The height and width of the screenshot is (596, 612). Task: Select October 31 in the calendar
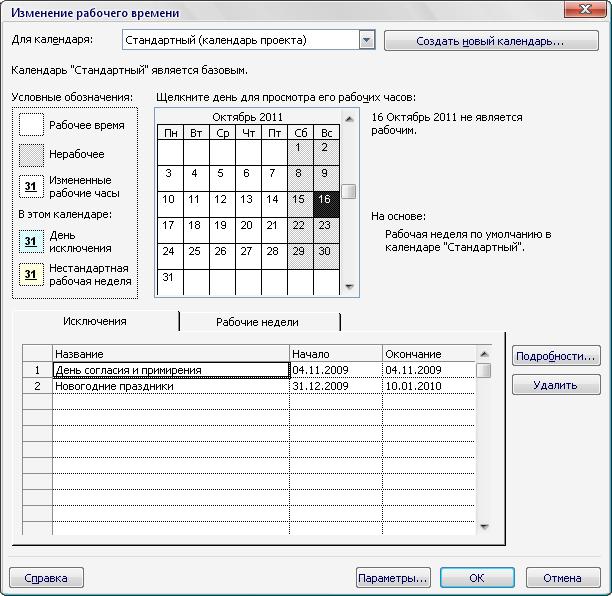(x=170, y=282)
